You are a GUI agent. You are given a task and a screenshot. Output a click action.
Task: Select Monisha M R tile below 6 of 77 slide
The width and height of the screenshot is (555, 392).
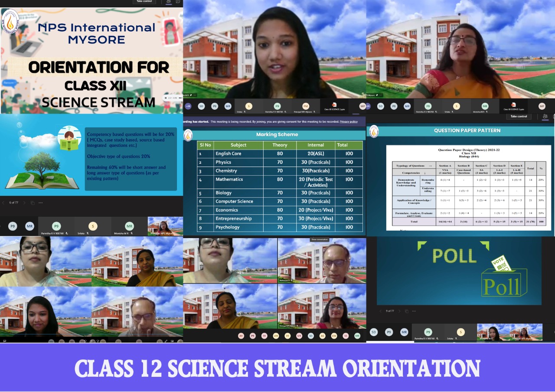point(129,227)
